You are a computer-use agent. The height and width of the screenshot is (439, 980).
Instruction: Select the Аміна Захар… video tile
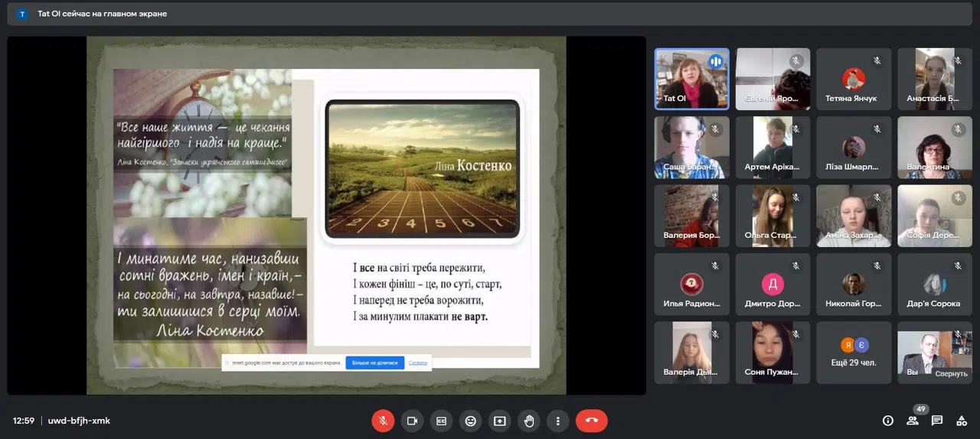click(854, 216)
